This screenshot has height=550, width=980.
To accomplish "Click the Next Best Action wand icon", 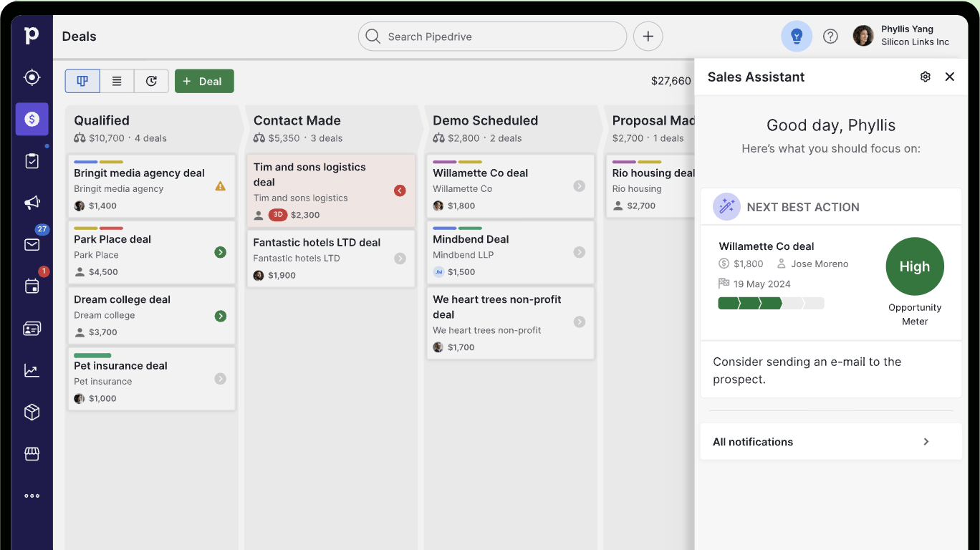I will click(x=726, y=207).
